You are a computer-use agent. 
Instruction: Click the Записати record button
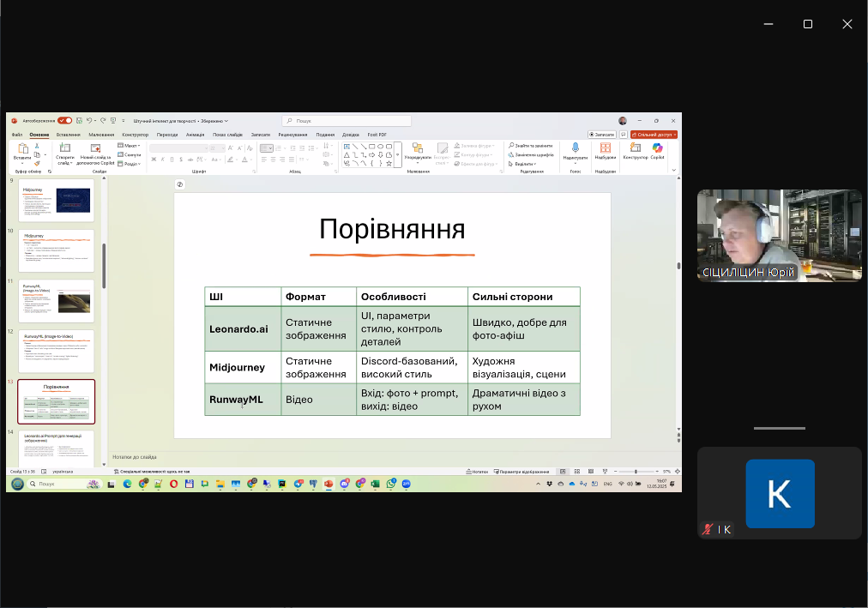click(602, 135)
